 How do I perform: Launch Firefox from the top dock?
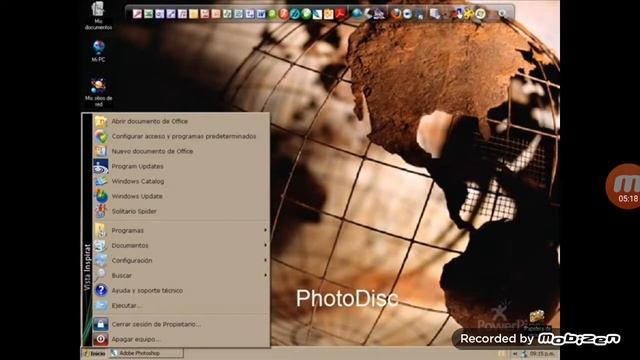click(x=396, y=14)
